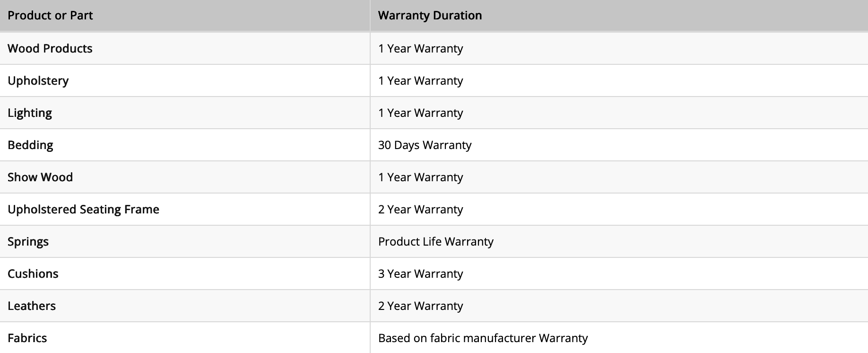Click the 30 Days Warranty cell
Viewport: 868px width, 353px height.
pos(619,145)
